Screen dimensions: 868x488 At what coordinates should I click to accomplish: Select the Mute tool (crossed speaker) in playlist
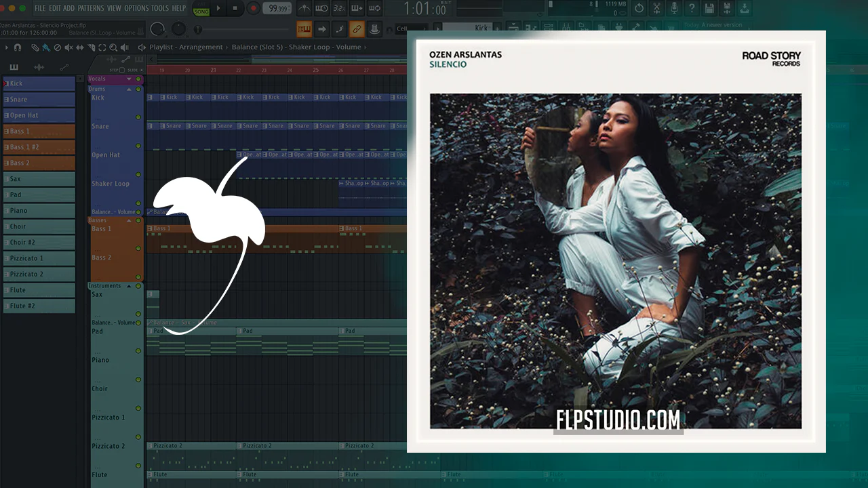(x=68, y=47)
